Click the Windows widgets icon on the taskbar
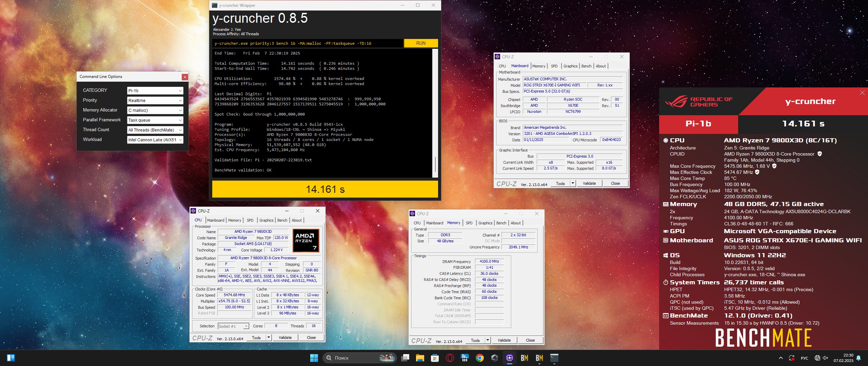This screenshot has width=868, height=366. click(11, 358)
